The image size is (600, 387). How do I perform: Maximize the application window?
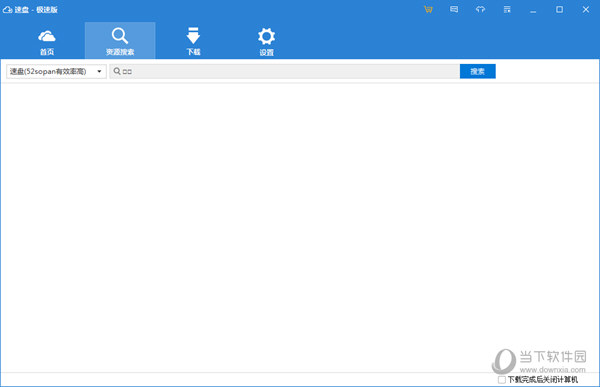tap(559, 10)
